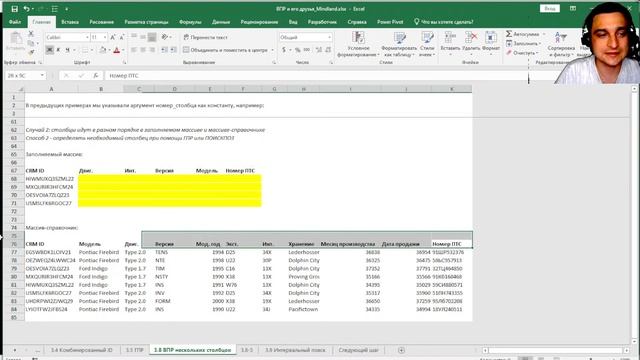640x360 pixels.
Task: Open the font size 11 dropdown
Action: [105, 37]
